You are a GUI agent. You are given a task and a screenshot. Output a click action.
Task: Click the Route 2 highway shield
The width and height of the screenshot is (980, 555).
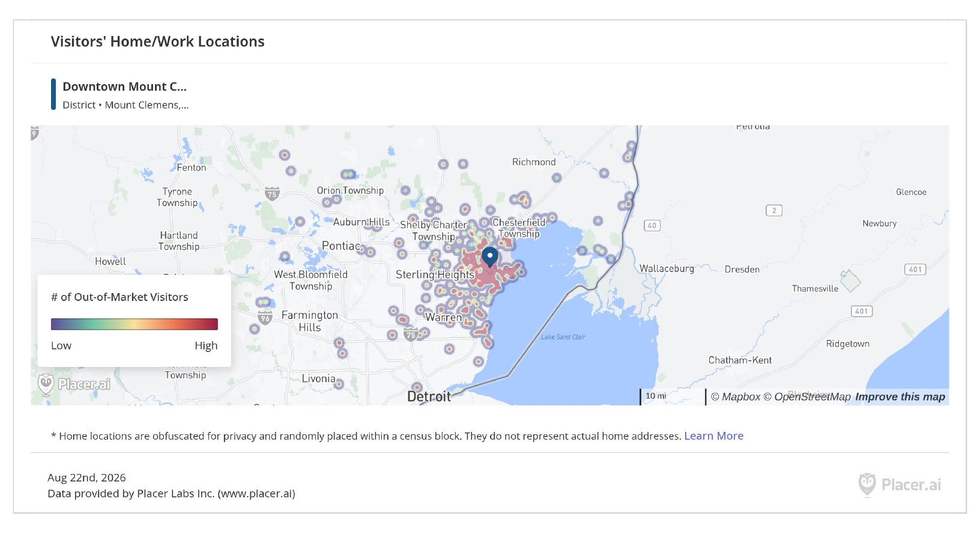pos(774,210)
